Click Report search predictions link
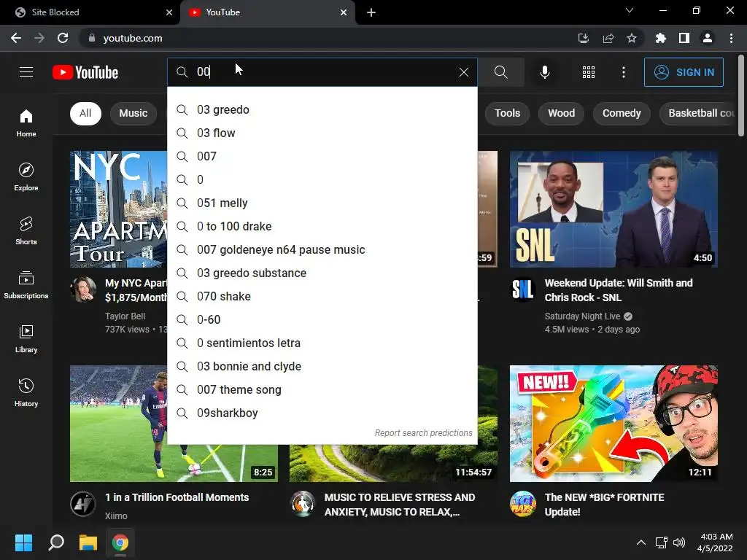747x560 pixels. click(423, 433)
